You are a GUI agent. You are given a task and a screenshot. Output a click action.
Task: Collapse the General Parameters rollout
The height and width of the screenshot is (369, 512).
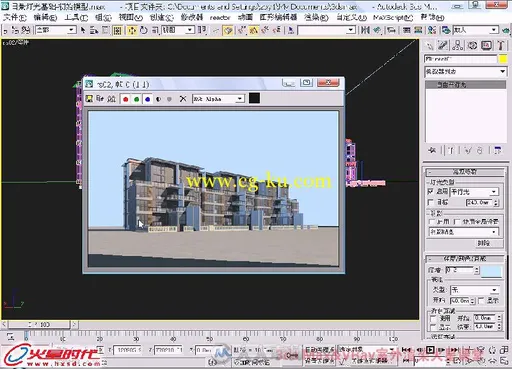465,172
